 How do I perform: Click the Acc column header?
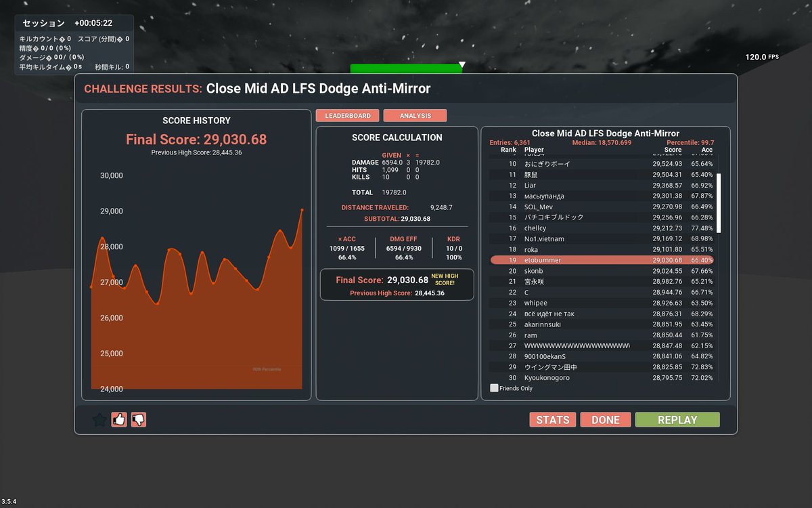[707, 150]
